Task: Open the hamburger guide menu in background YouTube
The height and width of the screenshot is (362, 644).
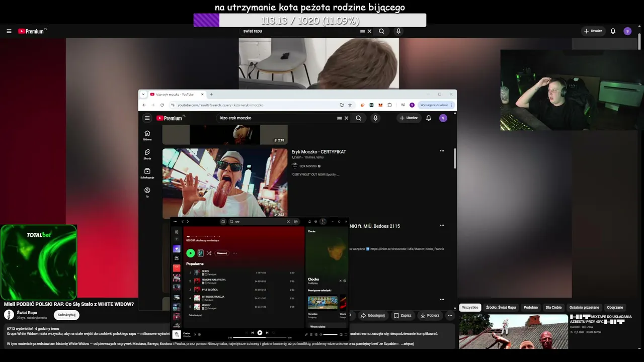Action: point(9,31)
